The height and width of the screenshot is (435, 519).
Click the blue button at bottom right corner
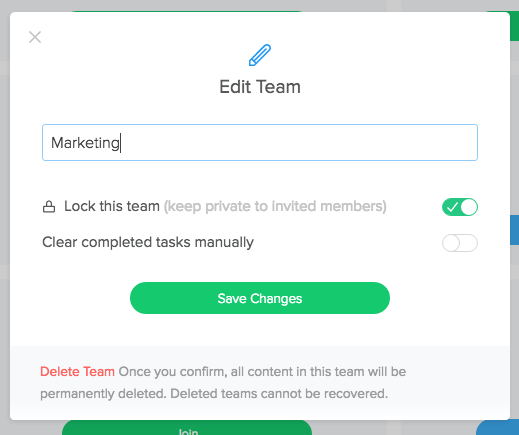[498, 428]
